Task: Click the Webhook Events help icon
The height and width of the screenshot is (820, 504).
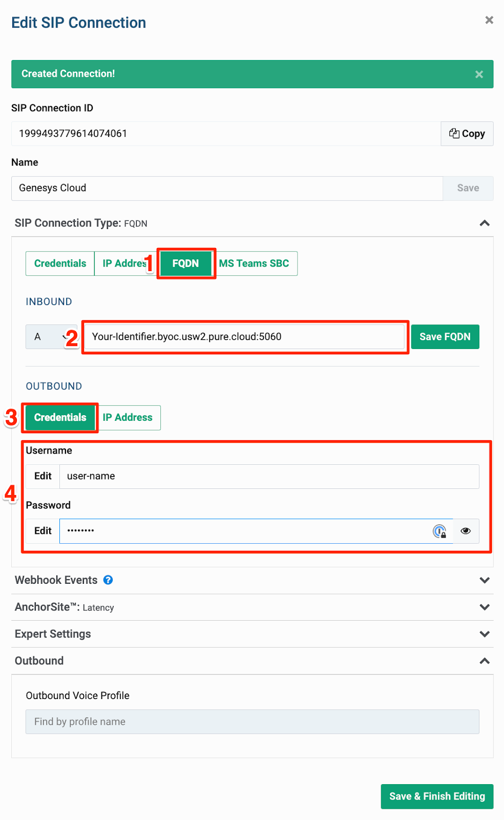Action: coord(108,580)
